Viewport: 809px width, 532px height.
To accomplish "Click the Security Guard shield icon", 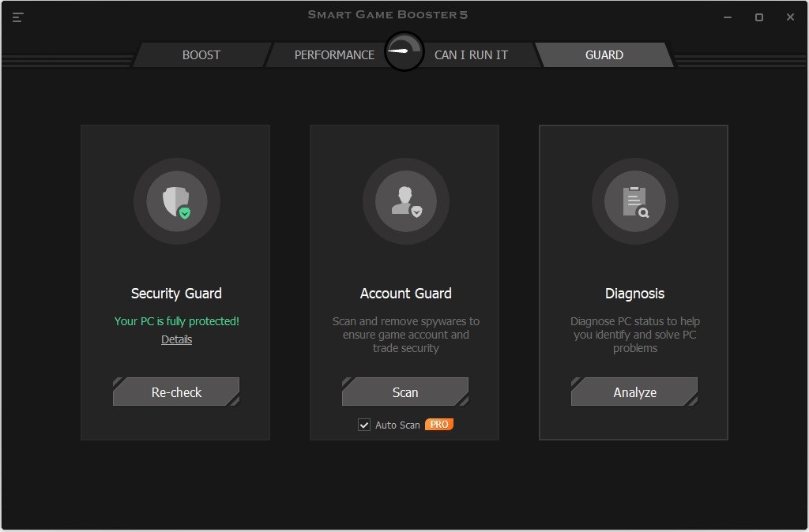I will point(175,200).
